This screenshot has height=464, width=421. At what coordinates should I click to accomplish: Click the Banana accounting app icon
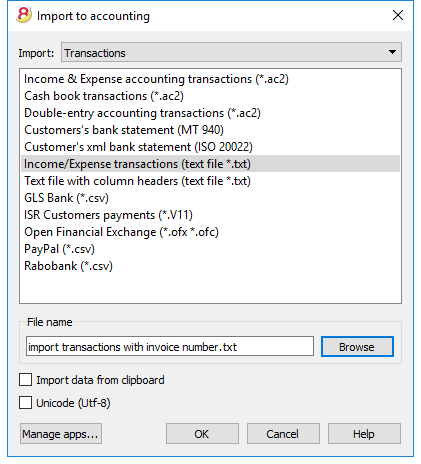click(24, 15)
